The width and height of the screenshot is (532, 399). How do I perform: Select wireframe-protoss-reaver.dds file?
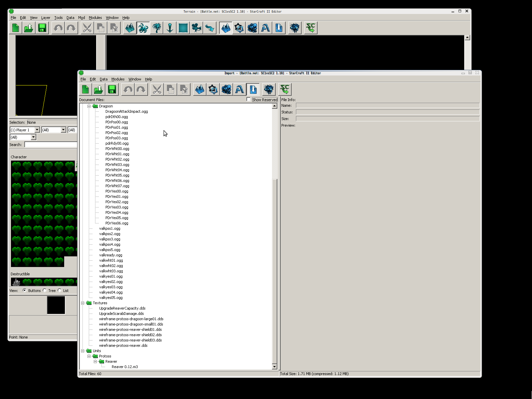(123, 345)
